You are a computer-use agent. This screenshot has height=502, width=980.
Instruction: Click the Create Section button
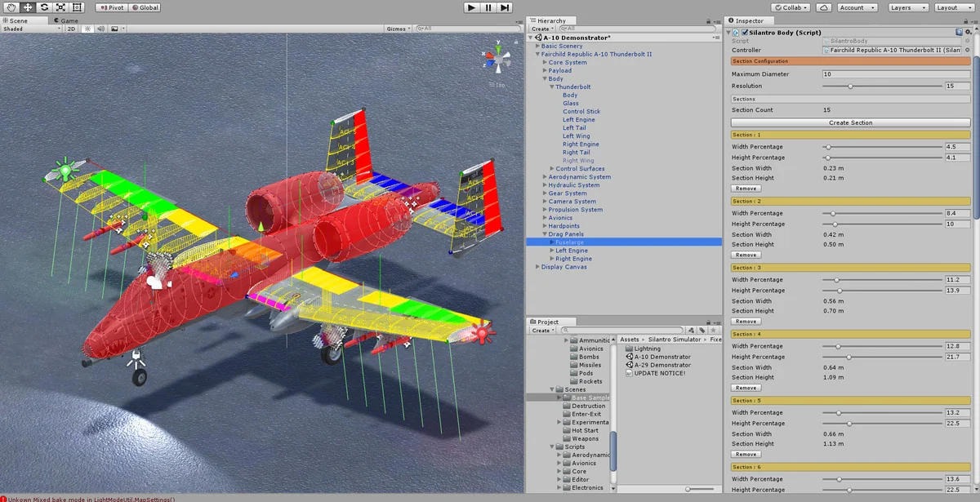point(850,122)
